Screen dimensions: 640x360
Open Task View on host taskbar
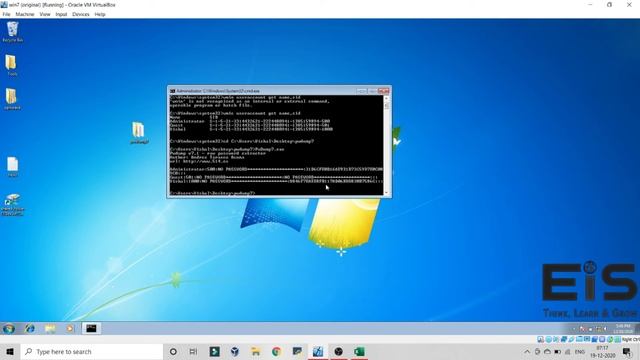193,351
